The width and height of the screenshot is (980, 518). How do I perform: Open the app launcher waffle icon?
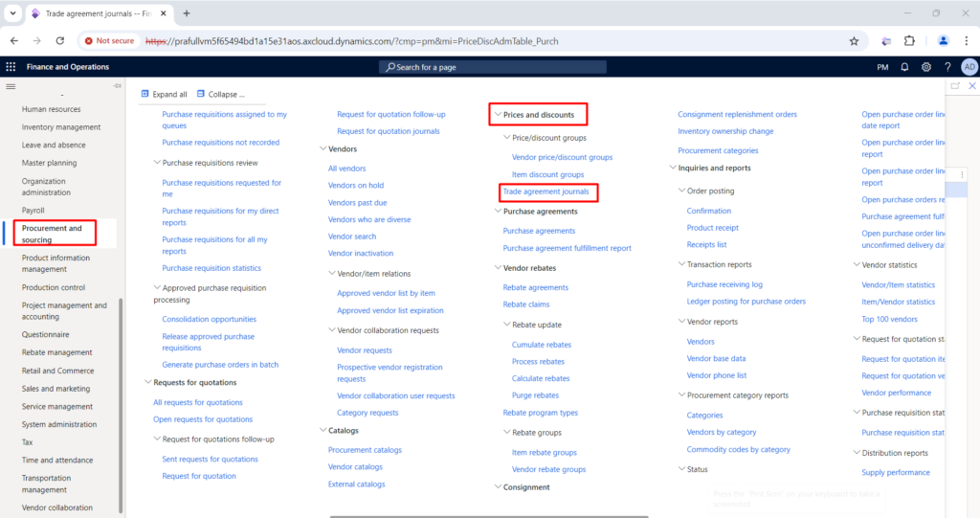11,67
